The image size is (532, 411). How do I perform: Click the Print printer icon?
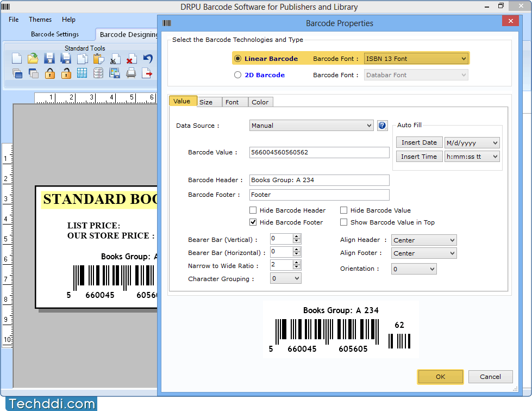131,73
